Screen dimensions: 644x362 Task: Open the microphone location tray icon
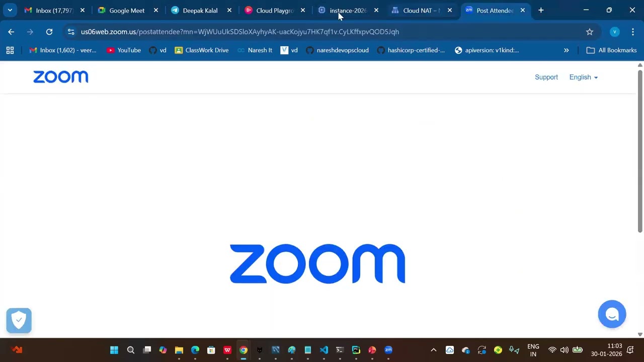point(514,350)
